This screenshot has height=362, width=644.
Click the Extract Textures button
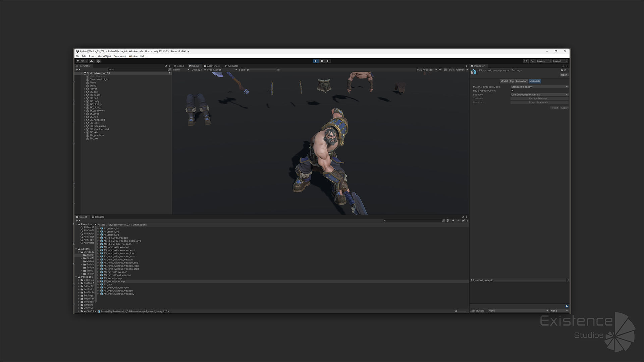pyautogui.click(x=539, y=99)
